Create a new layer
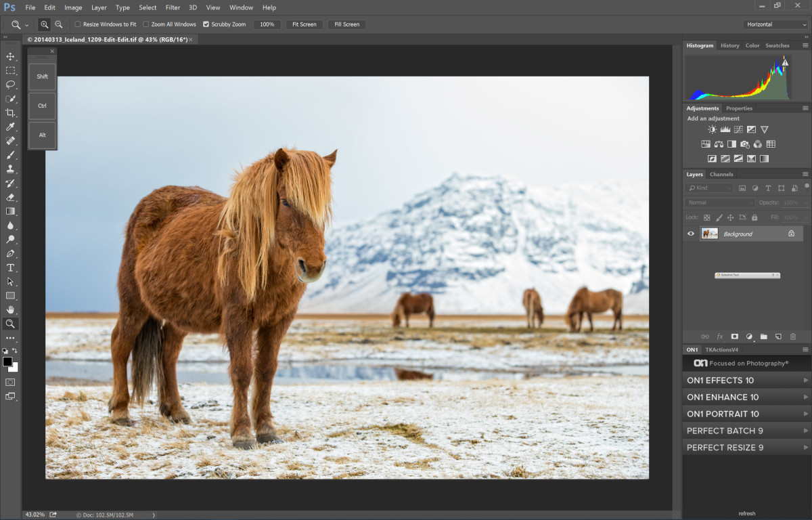The width and height of the screenshot is (812, 520). (x=779, y=337)
